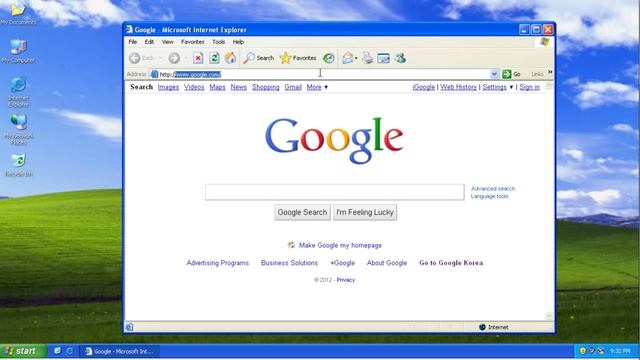Expand the More dropdown in Google's bar
The image size is (640, 360).
coord(317,87)
